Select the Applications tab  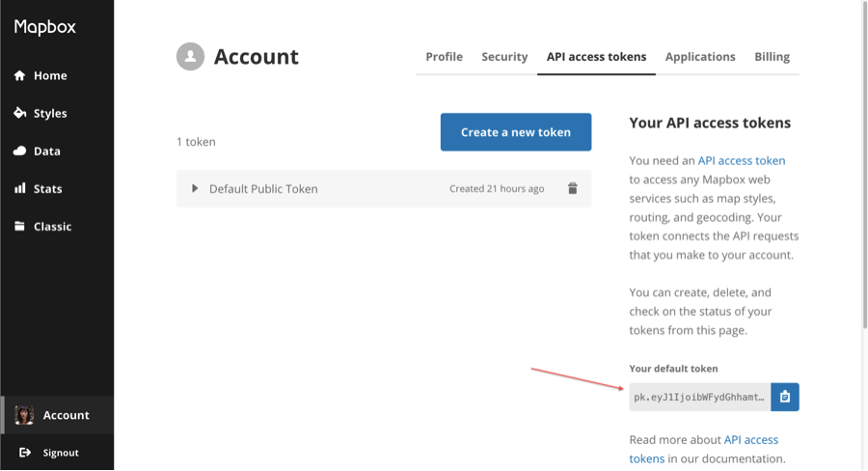click(x=700, y=57)
